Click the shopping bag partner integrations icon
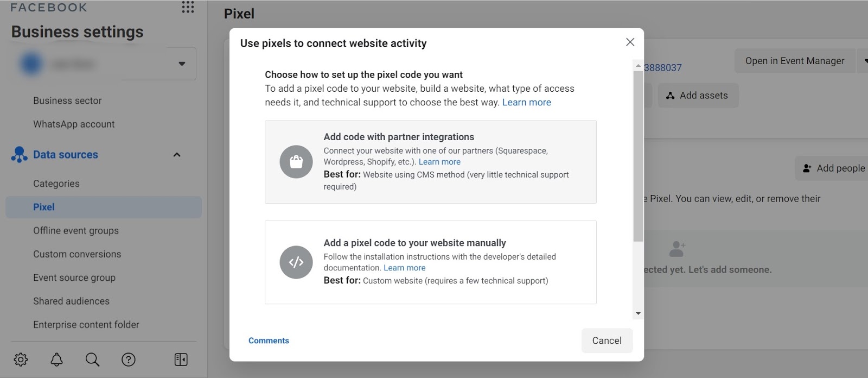This screenshot has width=868, height=378. 296,162
